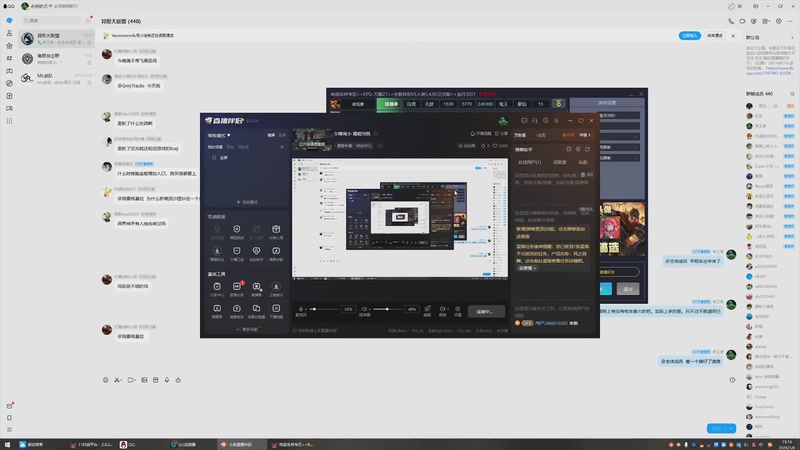800x450 pixels.
Task: Click the 245300 value in the game window
Action: tap(485, 104)
